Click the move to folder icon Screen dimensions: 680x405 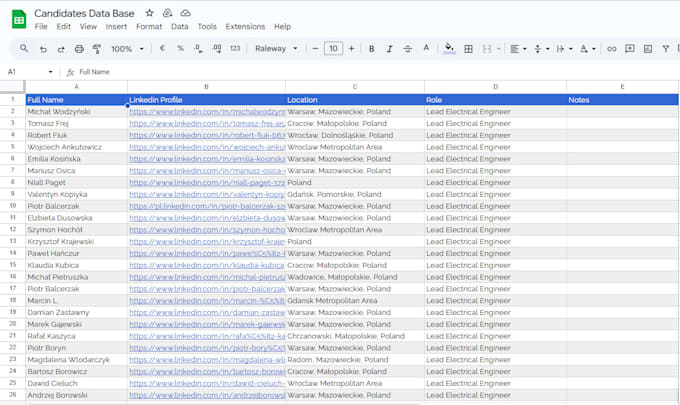pyautogui.click(x=167, y=13)
